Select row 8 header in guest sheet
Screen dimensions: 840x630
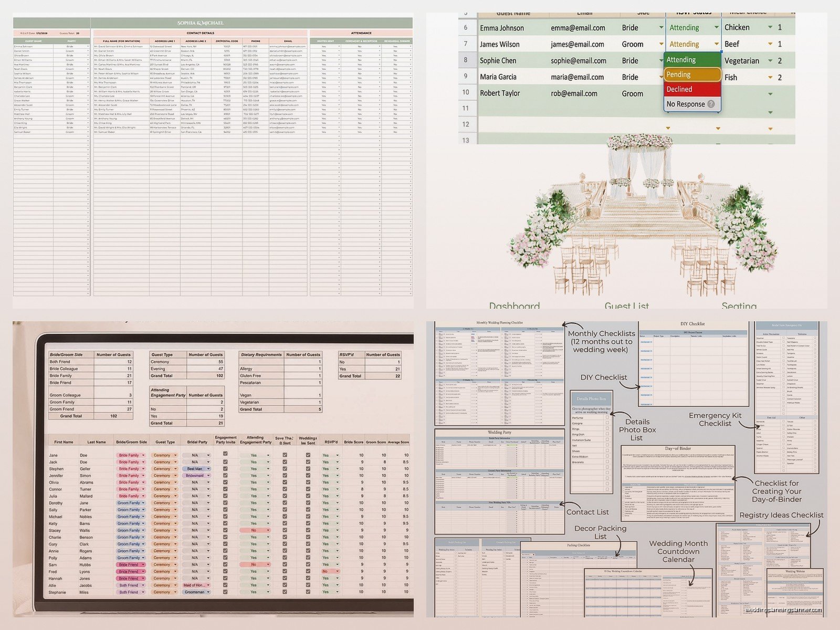click(465, 60)
